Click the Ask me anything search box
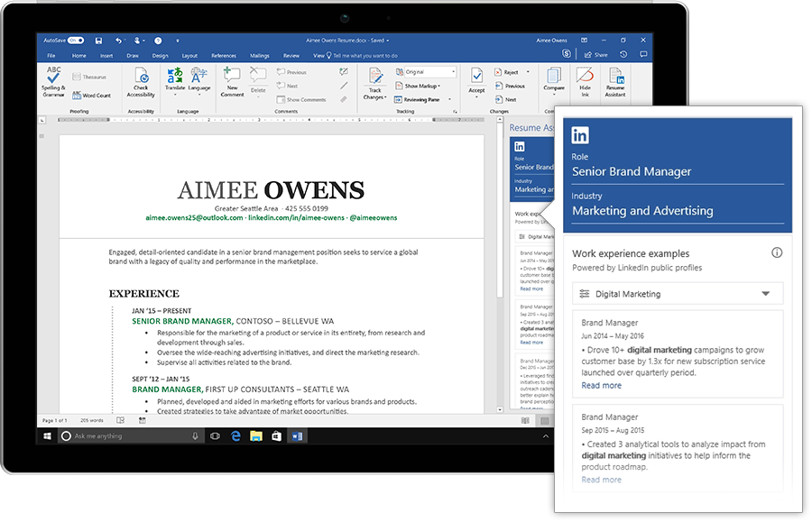 click(x=129, y=436)
